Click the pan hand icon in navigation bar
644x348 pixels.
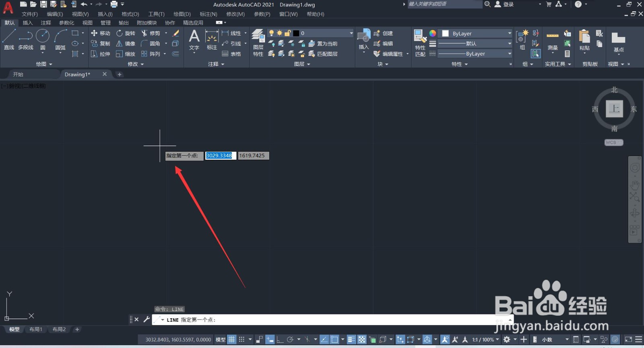click(635, 185)
